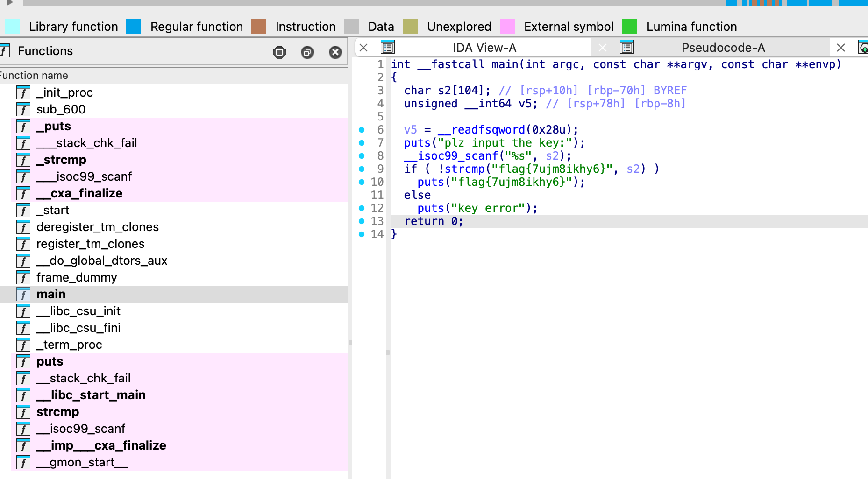Click the main function icon
This screenshot has width=868, height=479.
pyautogui.click(x=23, y=294)
